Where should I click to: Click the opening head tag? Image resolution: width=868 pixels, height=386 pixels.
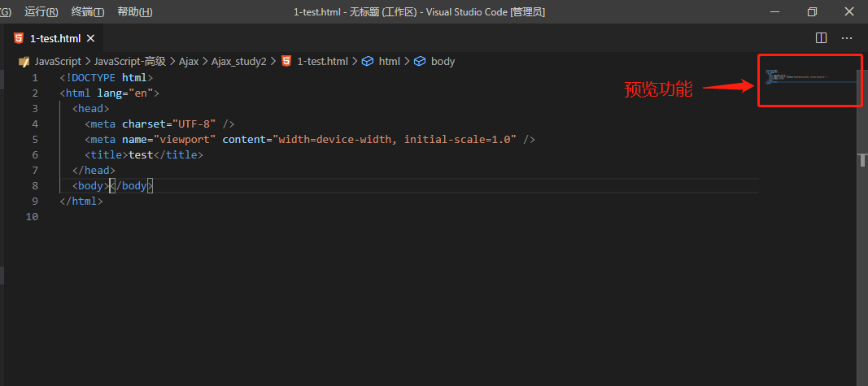pyautogui.click(x=91, y=108)
